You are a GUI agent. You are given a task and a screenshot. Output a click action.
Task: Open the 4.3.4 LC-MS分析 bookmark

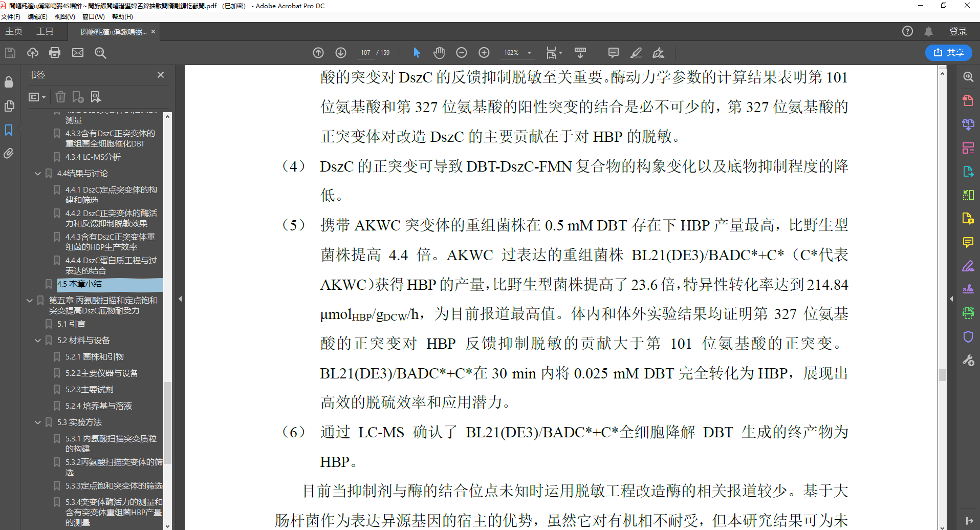point(93,157)
